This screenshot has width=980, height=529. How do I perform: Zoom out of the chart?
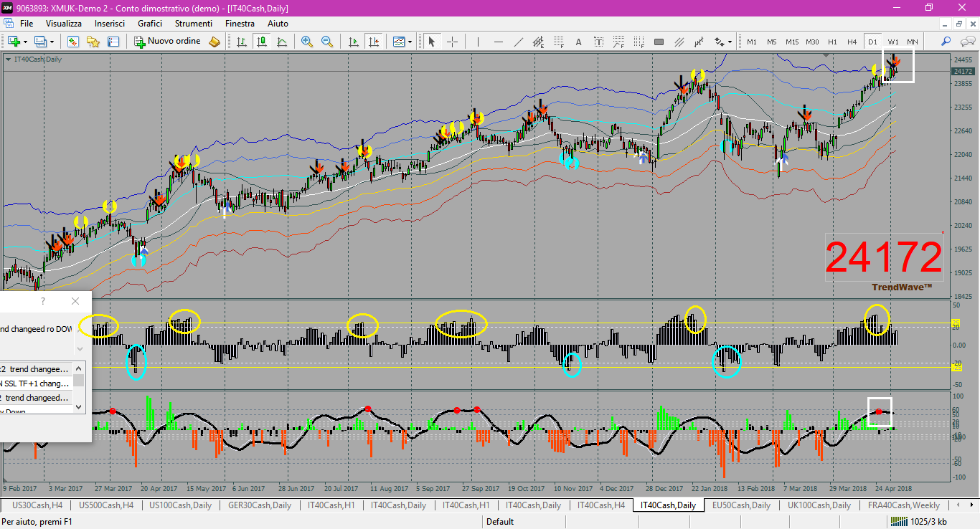point(327,42)
